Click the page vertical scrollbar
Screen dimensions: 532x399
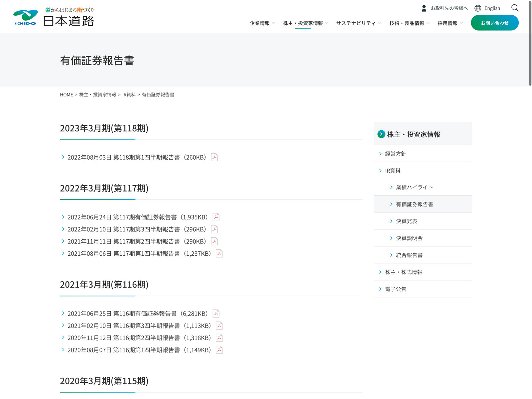point(530,43)
